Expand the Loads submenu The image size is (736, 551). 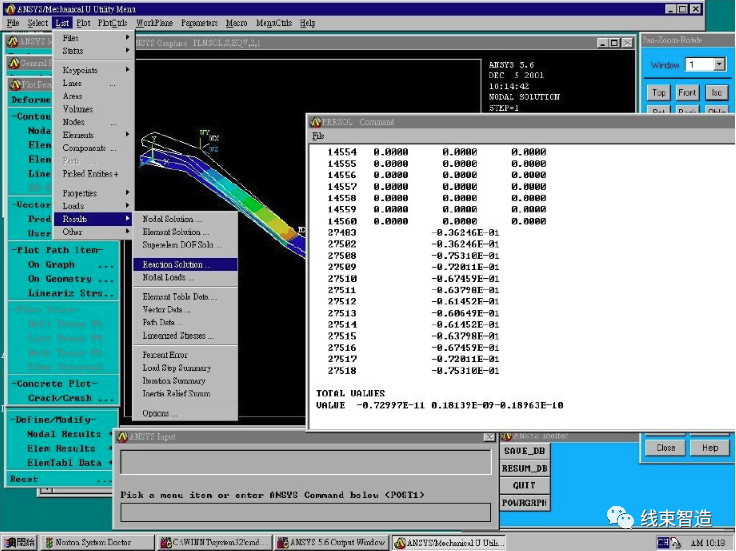pyautogui.click(x=94, y=206)
